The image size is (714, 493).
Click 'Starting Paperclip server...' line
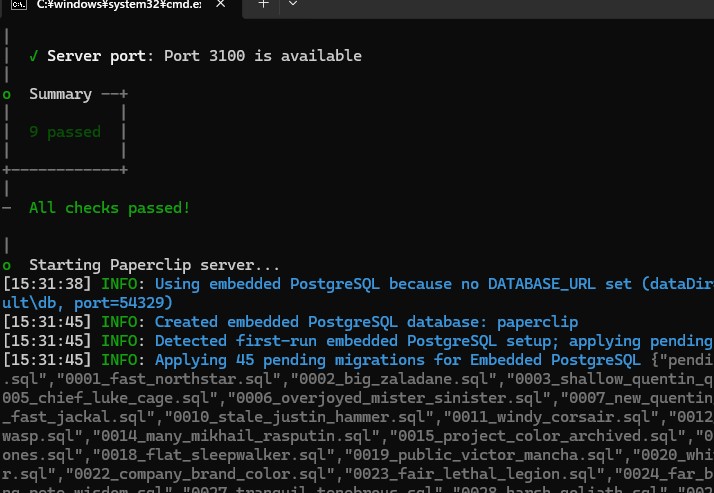pos(155,265)
